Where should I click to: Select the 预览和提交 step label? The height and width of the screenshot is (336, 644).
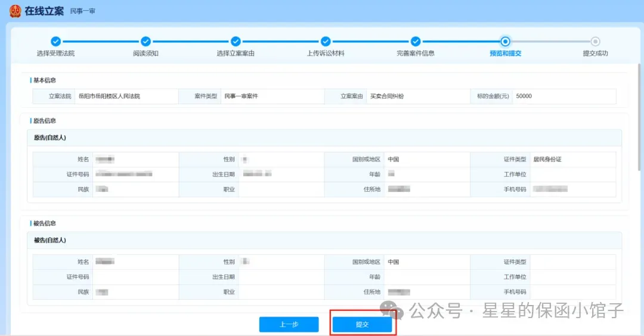coord(506,54)
